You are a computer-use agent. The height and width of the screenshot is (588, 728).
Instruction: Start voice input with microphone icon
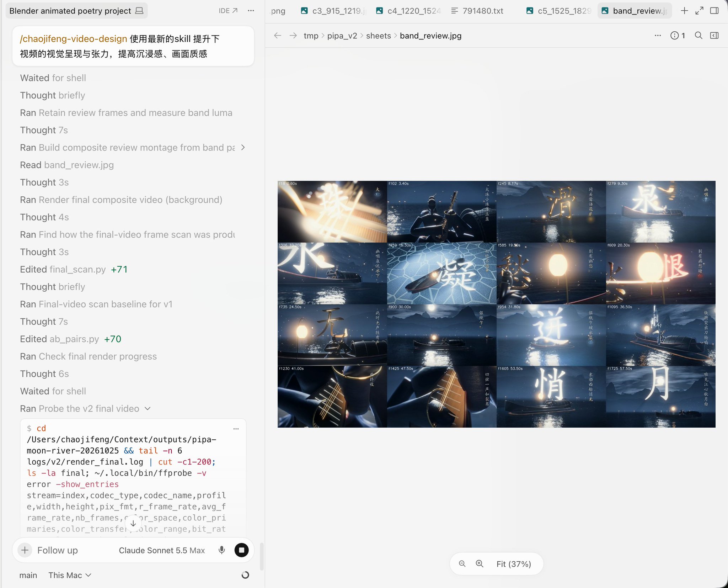(222, 550)
